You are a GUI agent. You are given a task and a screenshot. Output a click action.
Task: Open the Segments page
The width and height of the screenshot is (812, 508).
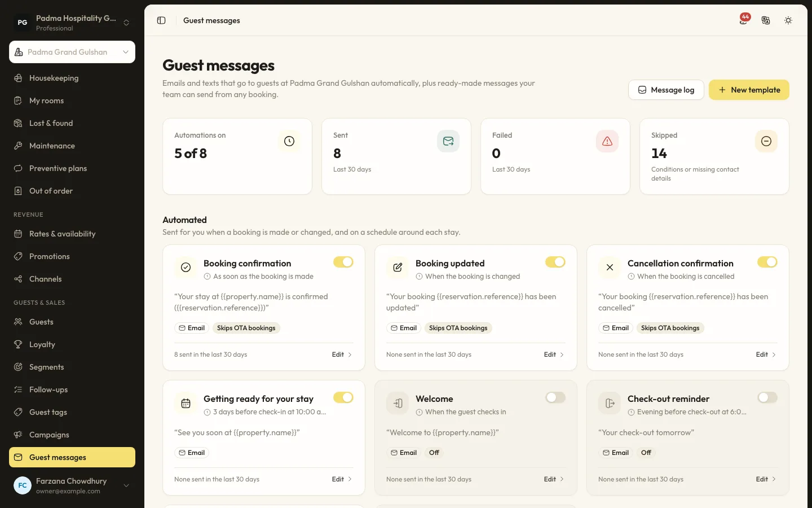72,367
